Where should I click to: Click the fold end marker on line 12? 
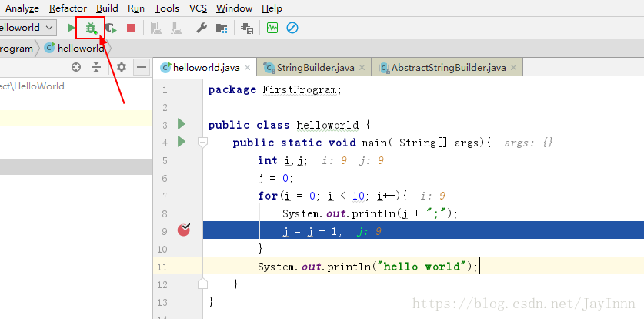coord(202,284)
